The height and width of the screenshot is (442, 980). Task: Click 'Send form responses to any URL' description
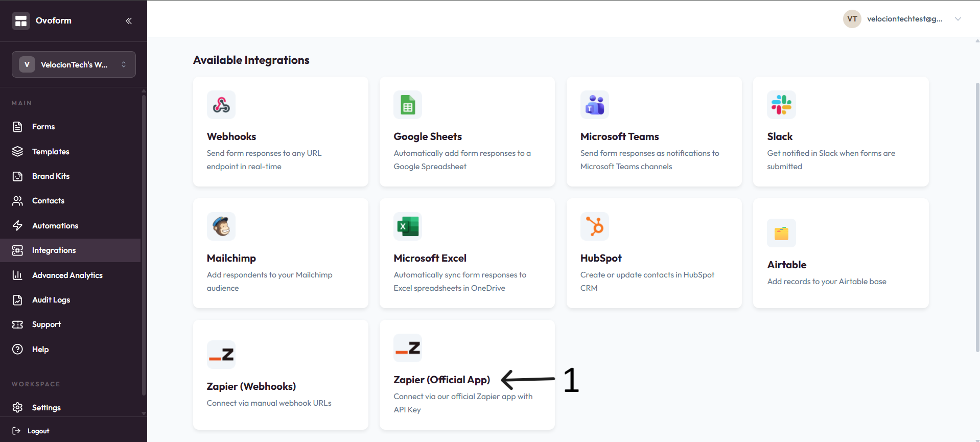(x=264, y=160)
